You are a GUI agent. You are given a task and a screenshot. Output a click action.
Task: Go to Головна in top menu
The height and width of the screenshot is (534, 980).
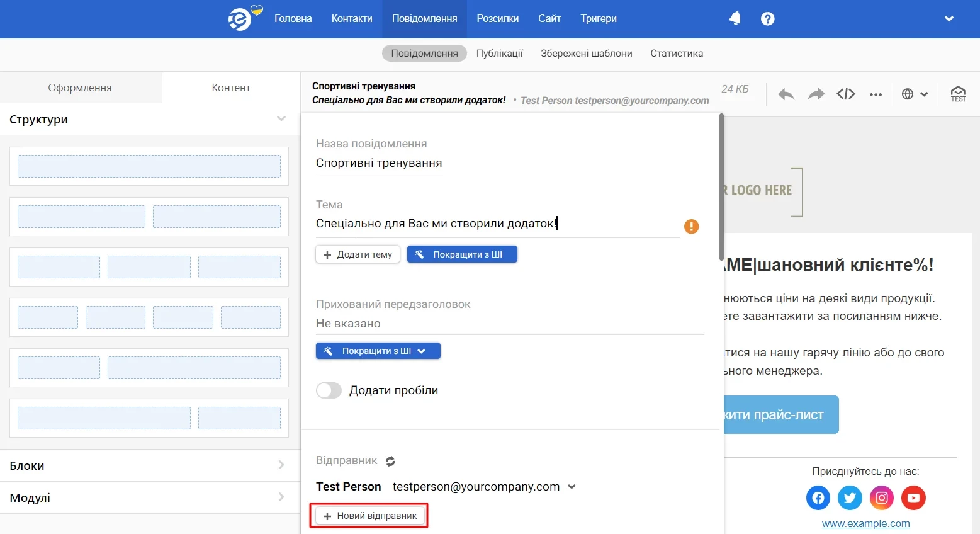(293, 19)
